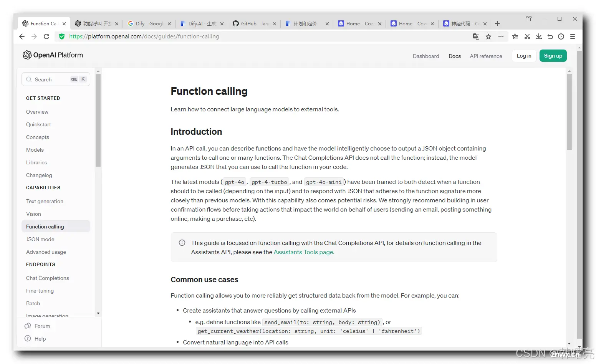Viewport: 596px width, 364px height.
Task: Open Quickstart in sidebar
Action: pyautogui.click(x=38, y=124)
